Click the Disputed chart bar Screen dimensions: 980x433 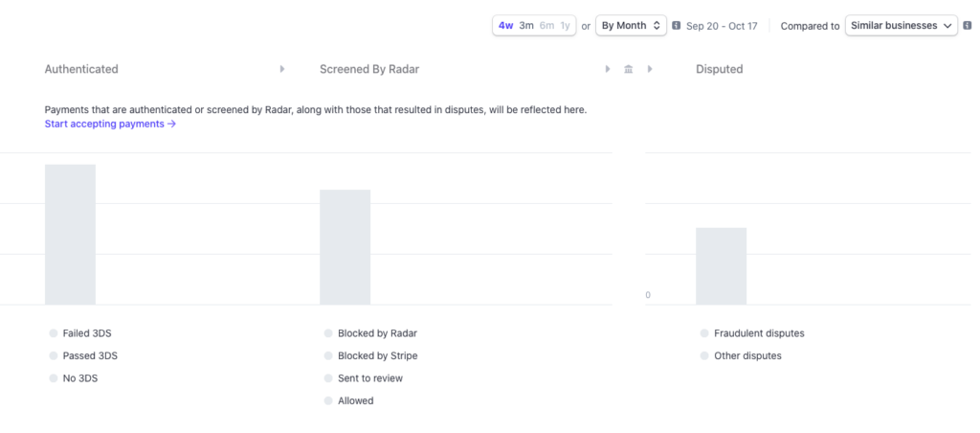[x=721, y=265]
